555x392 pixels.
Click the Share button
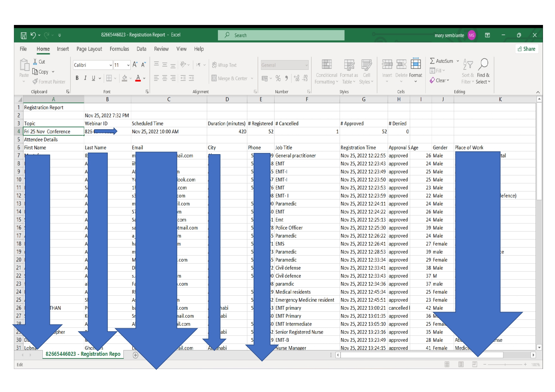click(527, 49)
